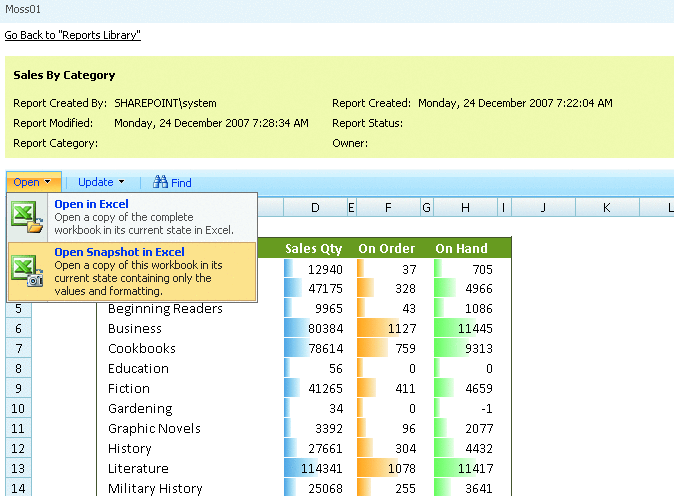Click the On Hand column heading cell
Viewport: 674px width, 496px height.
[x=462, y=248]
